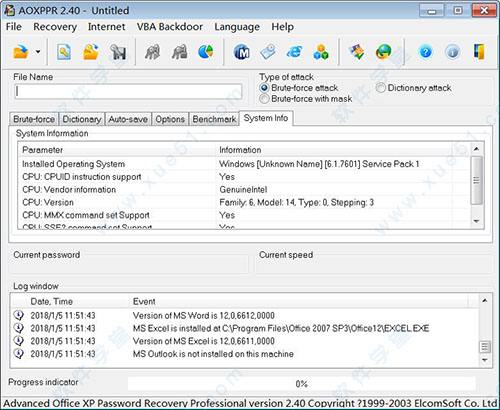This screenshot has height=410, width=500.
Task: Click the System Information scrollbar thumb
Action: click(x=477, y=180)
